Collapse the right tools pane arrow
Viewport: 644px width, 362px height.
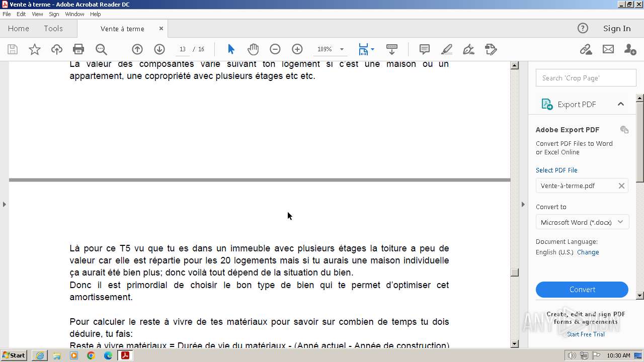523,204
